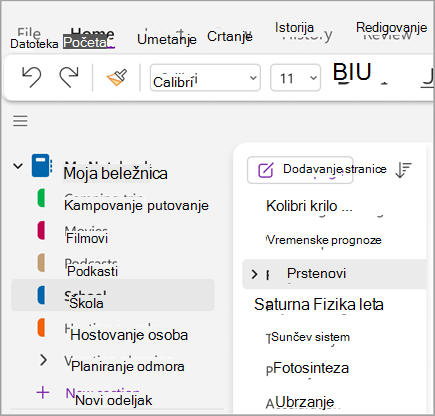Expand the Prstenovi page subpages
Screen dimensions: 435x416
254,274
